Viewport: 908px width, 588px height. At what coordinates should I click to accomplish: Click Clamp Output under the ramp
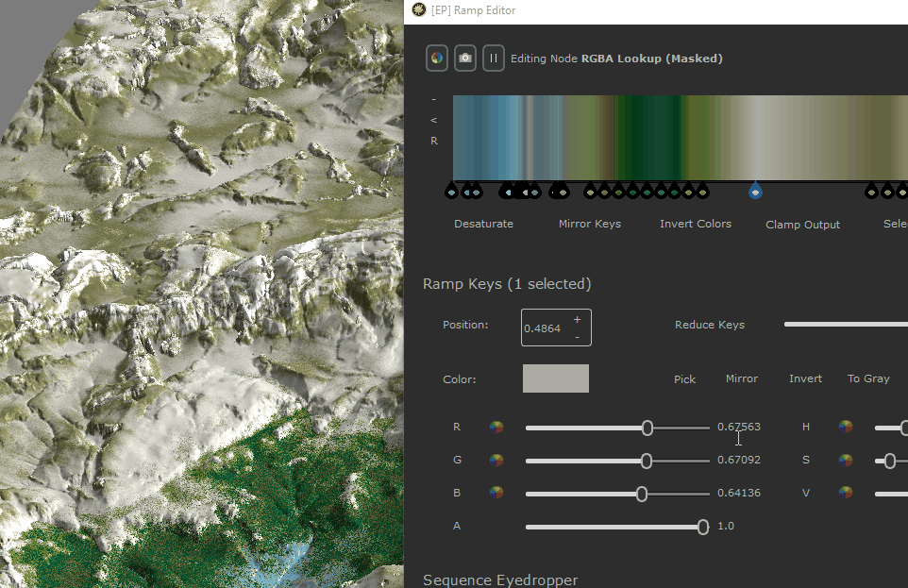pyautogui.click(x=802, y=225)
